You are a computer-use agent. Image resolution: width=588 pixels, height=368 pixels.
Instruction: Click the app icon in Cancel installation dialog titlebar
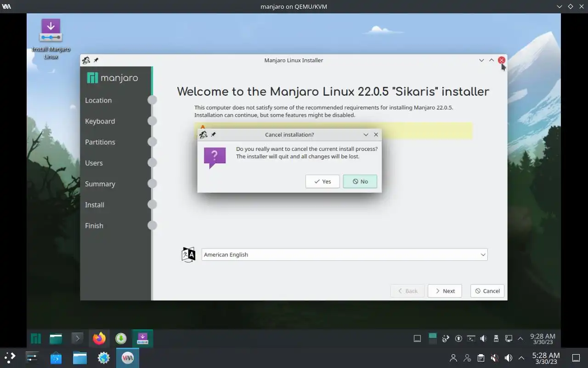(204, 135)
